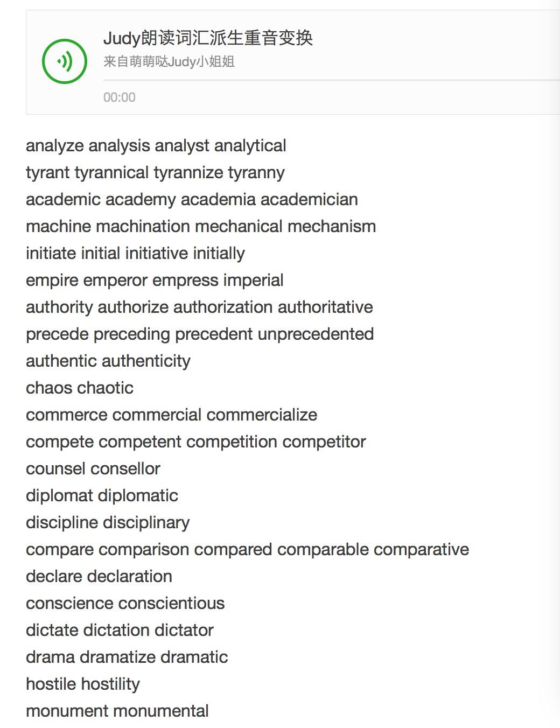The image size is (560, 728).
Task: Click the word 'academician'
Action: [x=309, y=200]
